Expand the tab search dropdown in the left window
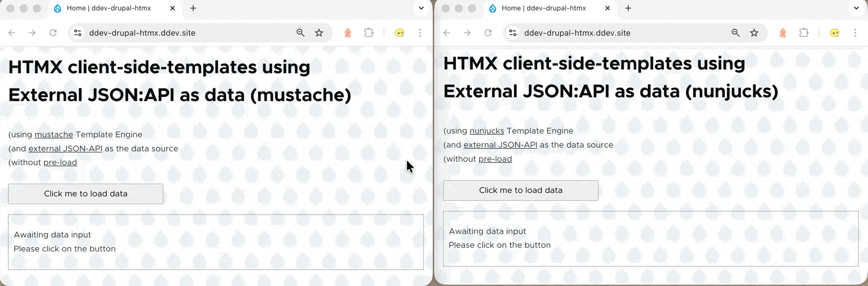The height and width of the screenshot is (286, 868). click(421, 8)
